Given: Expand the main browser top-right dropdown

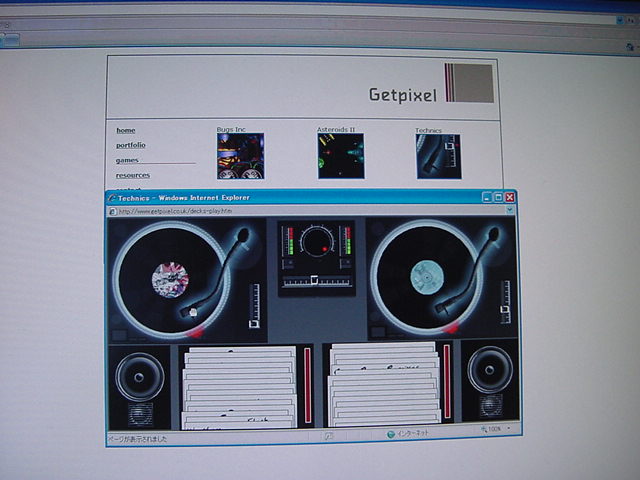Looking at the screenshot, I should pos(620,20).
